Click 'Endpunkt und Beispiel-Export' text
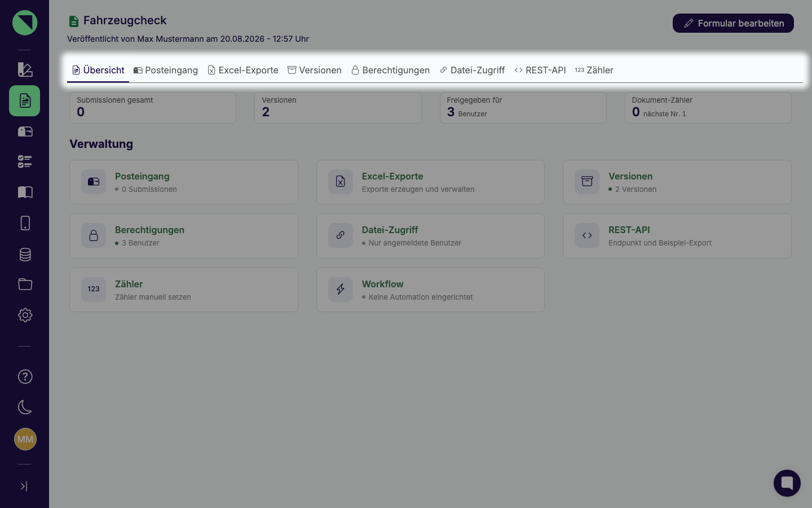812x508 pixels. tap(660, 243)
